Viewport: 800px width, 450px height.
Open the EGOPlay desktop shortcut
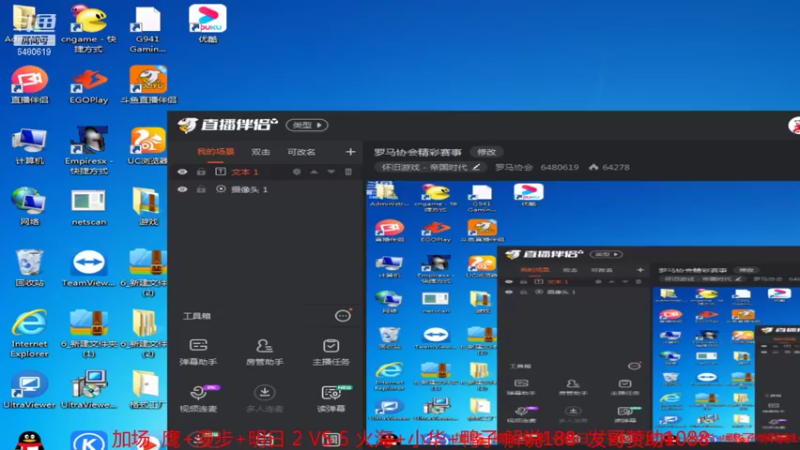[89, 85]
